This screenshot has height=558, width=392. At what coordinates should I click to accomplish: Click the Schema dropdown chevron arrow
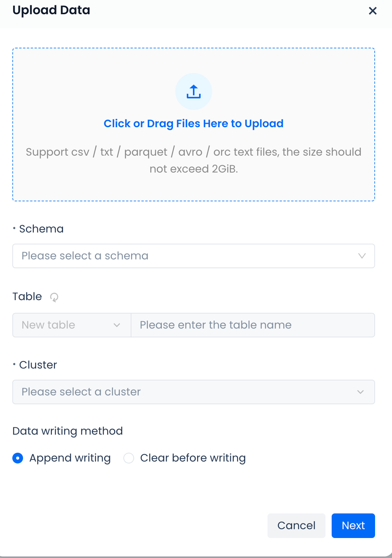pos(362,256)
